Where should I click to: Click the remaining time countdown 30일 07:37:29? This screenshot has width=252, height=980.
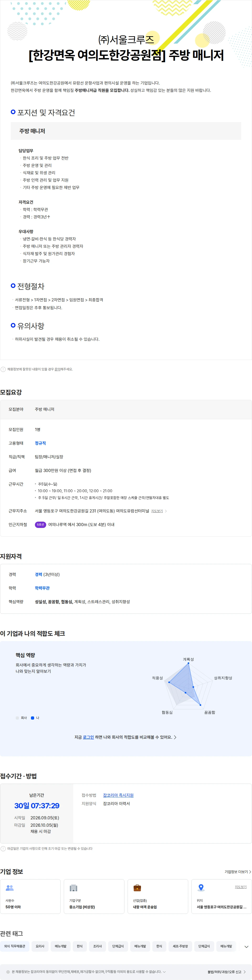(x=37, y=805)
